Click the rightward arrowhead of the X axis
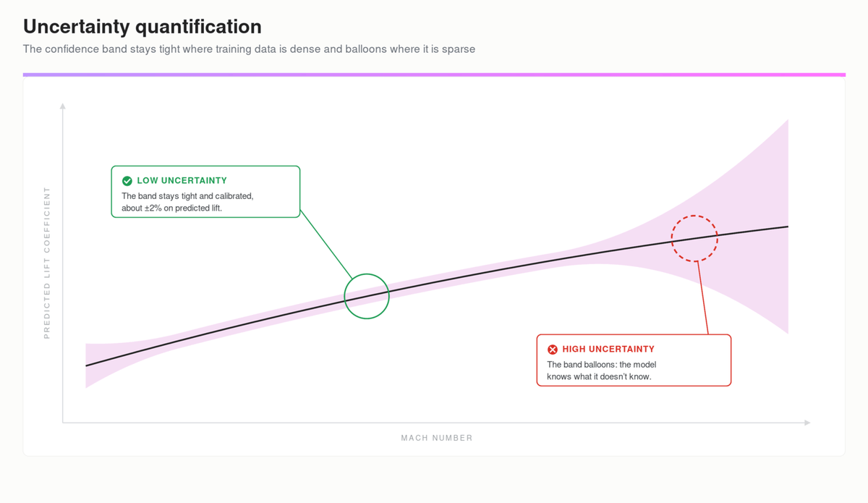This screenshot has width=868, height=503. [807, 423]
